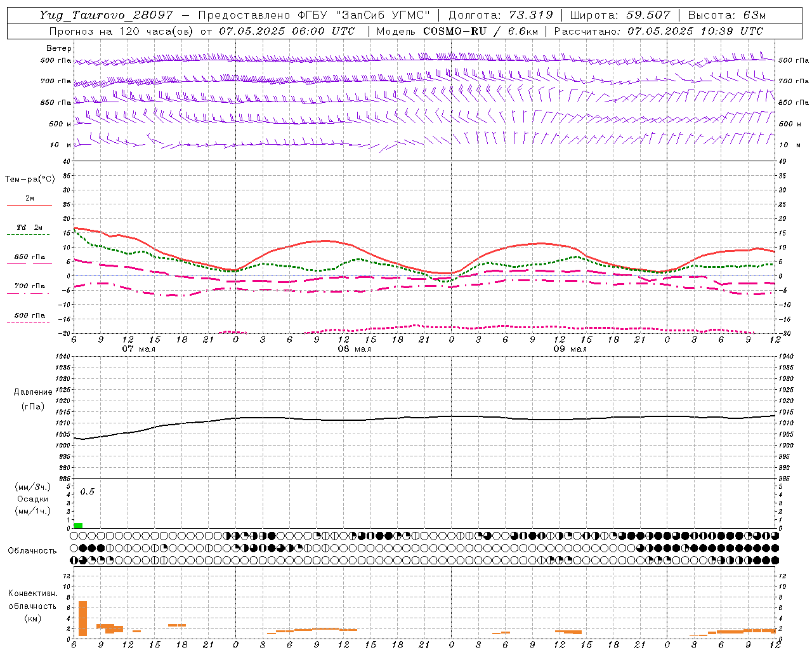Click the green precipitation bar
This screenshot has width=812, height=650.
tap(78, 526)
